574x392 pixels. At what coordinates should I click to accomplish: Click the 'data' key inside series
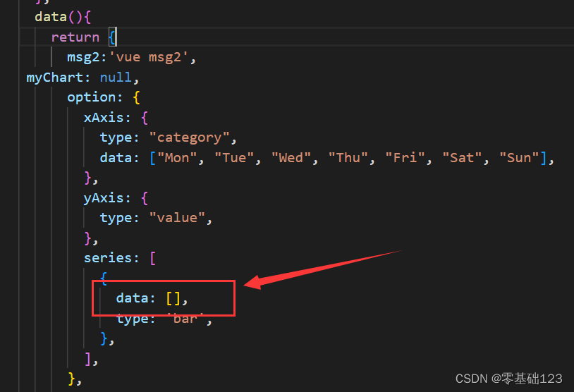132,298
